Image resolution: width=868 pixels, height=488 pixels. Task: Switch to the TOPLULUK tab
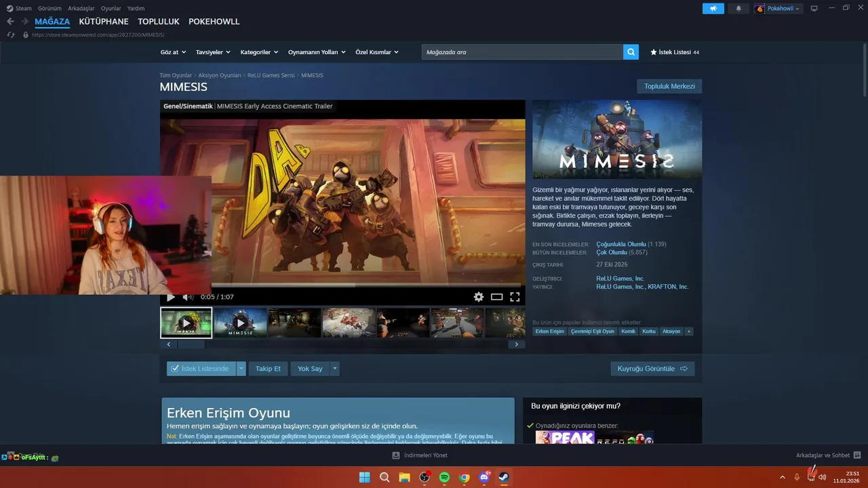coord(159,22)
